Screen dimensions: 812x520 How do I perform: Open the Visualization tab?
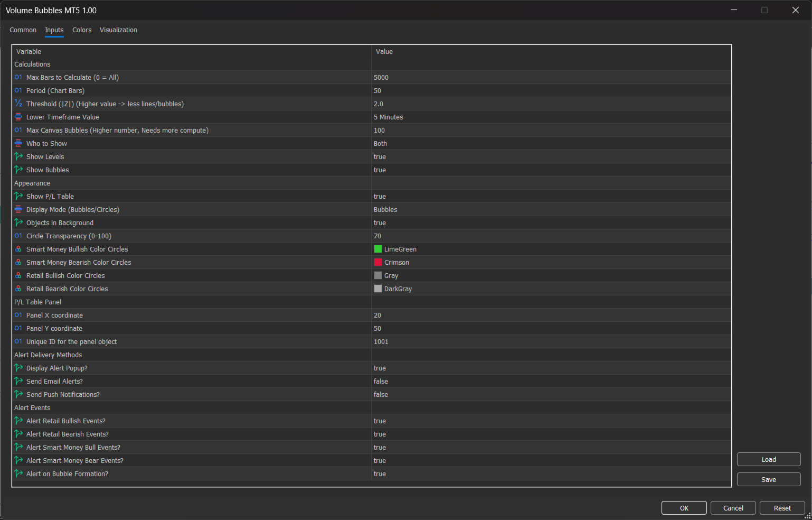click(118, 30)
